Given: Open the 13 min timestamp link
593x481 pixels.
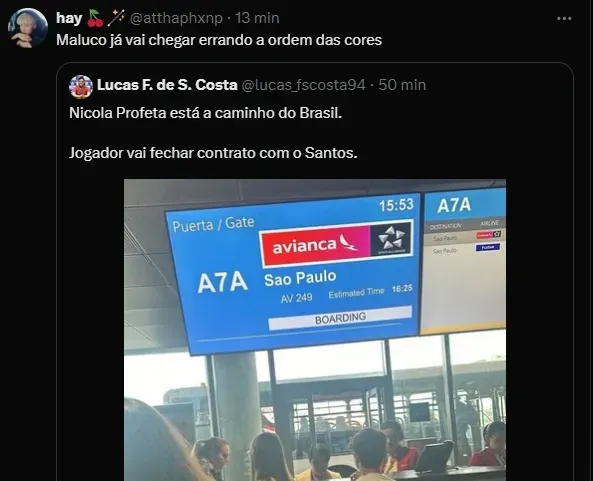Looking at the screenshot, I should (257, 18).
